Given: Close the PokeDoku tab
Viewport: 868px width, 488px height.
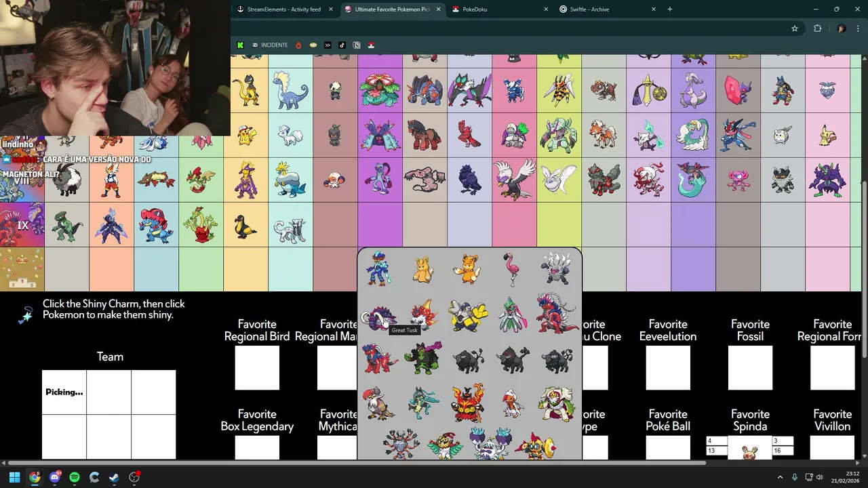Looking at the screenshot, I should coord(546,9).
